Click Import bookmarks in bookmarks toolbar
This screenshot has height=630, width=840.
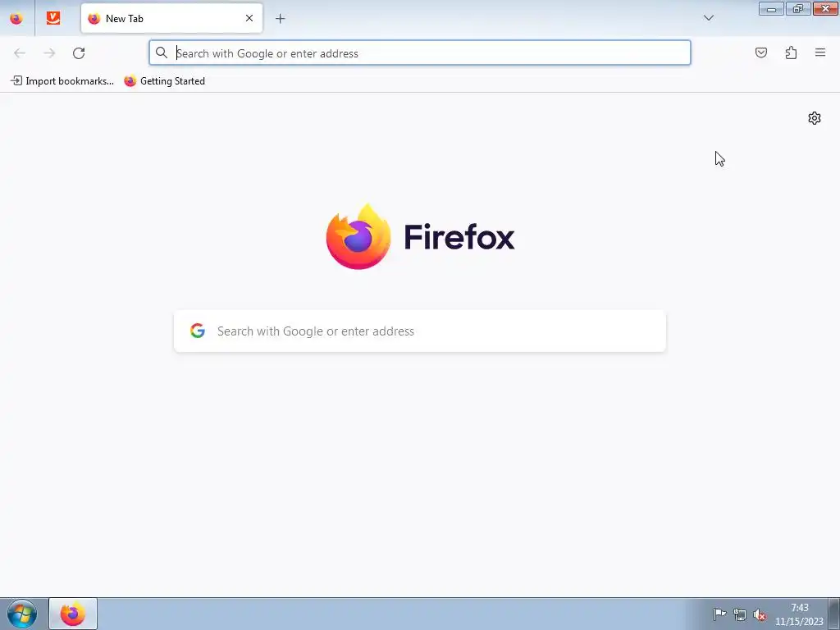(62, 81)
